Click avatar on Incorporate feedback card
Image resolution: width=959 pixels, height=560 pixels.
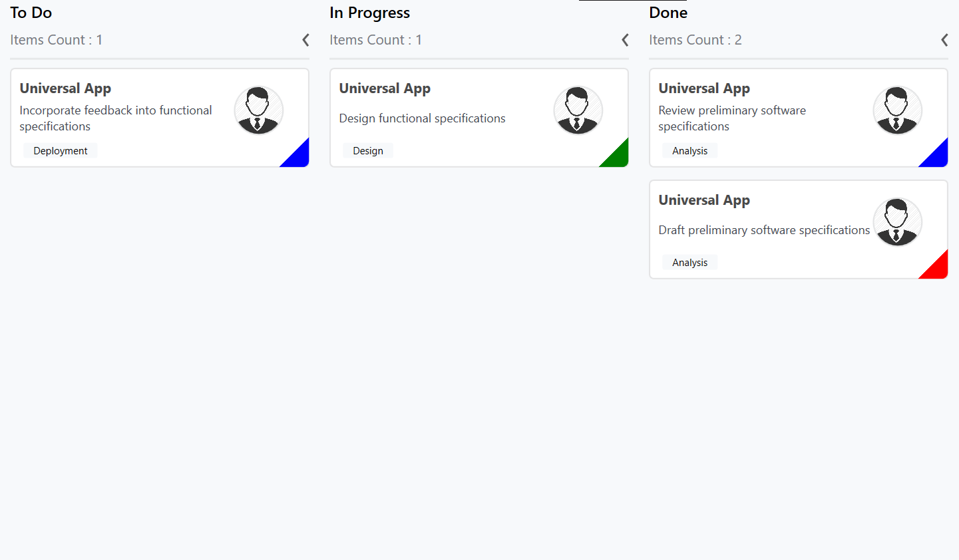(259, 110)
